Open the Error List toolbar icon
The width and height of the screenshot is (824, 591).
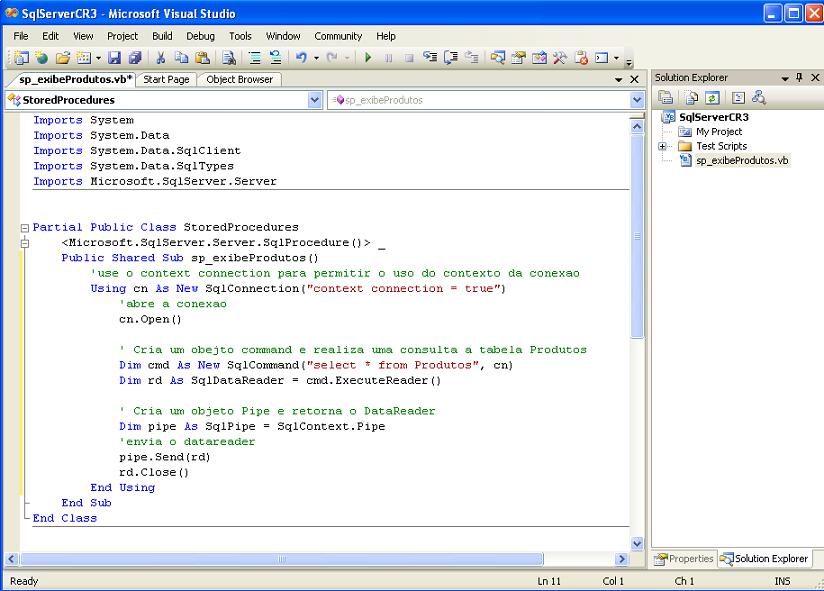coord(581,57)
